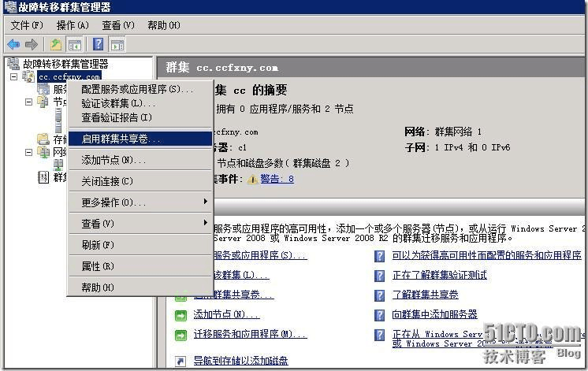
Task: Open the 操作(A) menu in menu bar
Action: 73,25
